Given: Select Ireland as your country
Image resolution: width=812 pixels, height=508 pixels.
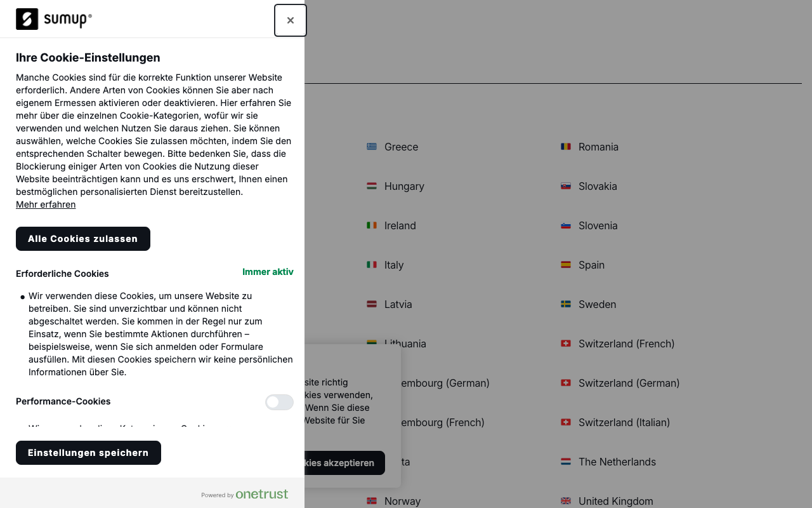Looking at the screenshot, I should [400, 225].
